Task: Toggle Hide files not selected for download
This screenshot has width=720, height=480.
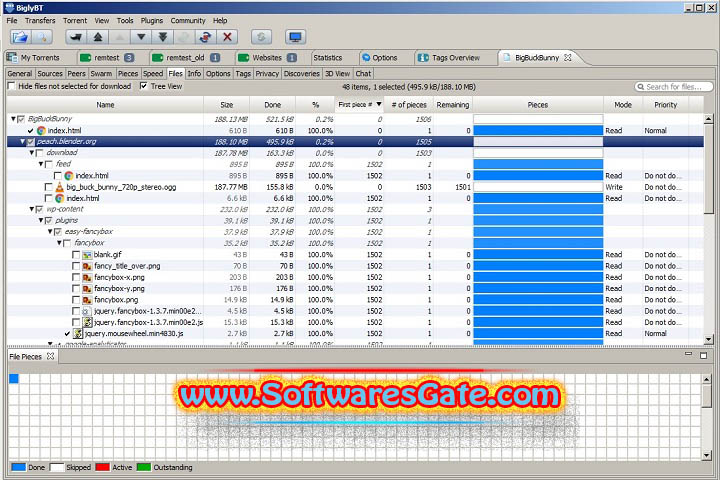Action: 11,86
